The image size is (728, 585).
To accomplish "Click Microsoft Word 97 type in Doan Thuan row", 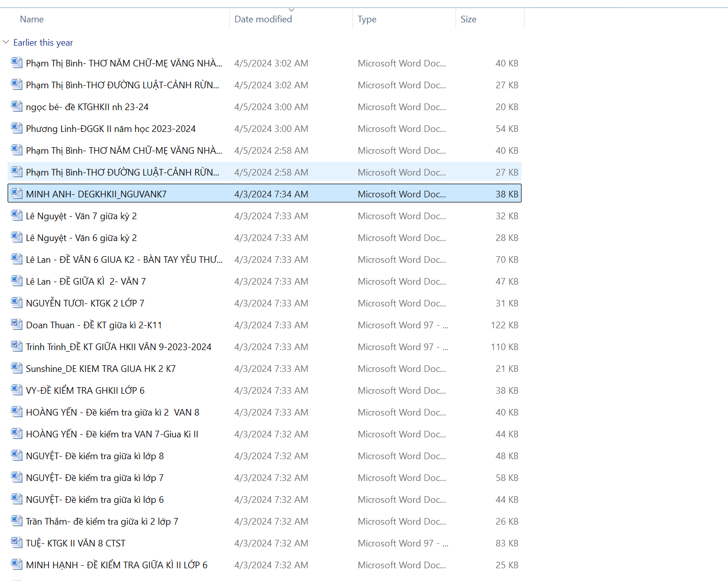I will pyautogui.click(x=403, y=325).
